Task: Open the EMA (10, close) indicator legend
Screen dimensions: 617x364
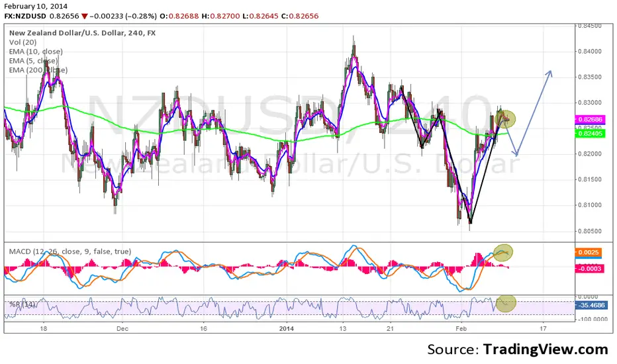Action: 36,52
